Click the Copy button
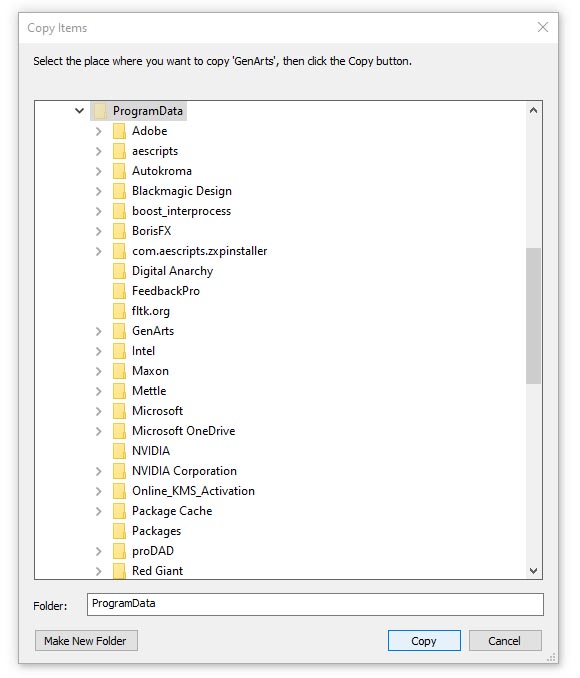The height and width of the screenshot is (678, 580). [424, 640]
